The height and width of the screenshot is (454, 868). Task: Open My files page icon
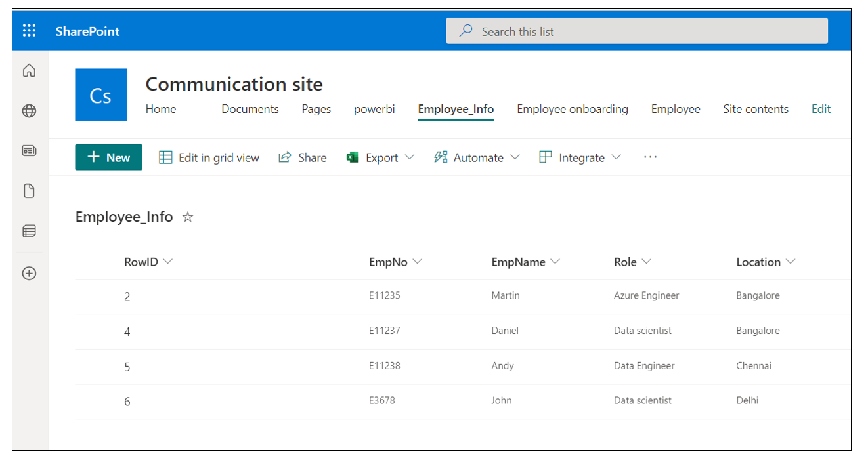click(x=29, y=191)
